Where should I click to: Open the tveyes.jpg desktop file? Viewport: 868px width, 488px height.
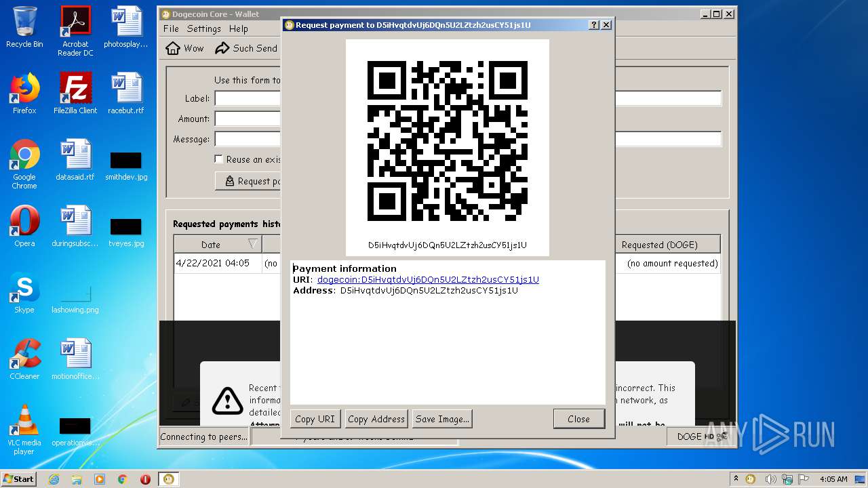pos(126,232)
